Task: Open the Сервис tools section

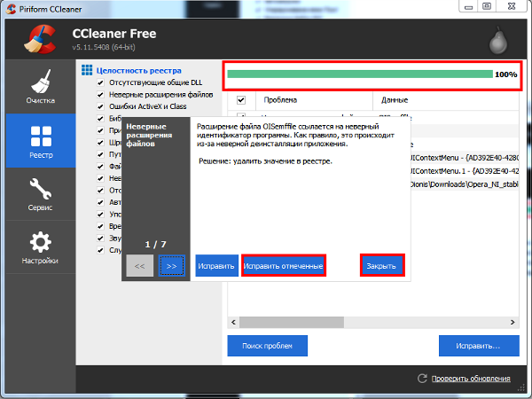Action: point(41,194)
